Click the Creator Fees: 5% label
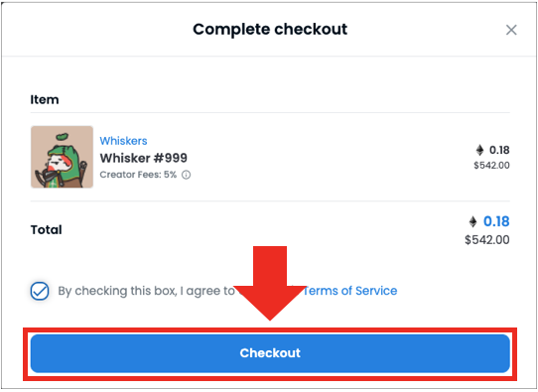The width and height of the screenshot is (538, 392). pos(138,175)
